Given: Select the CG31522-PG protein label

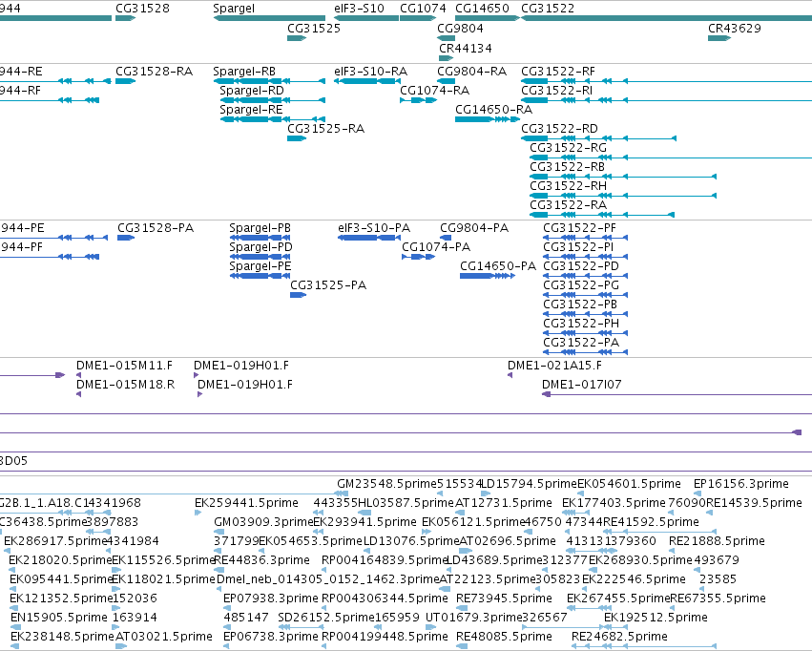Looking at the screenshot, I should pyautogui.click(x=581, y=285).
